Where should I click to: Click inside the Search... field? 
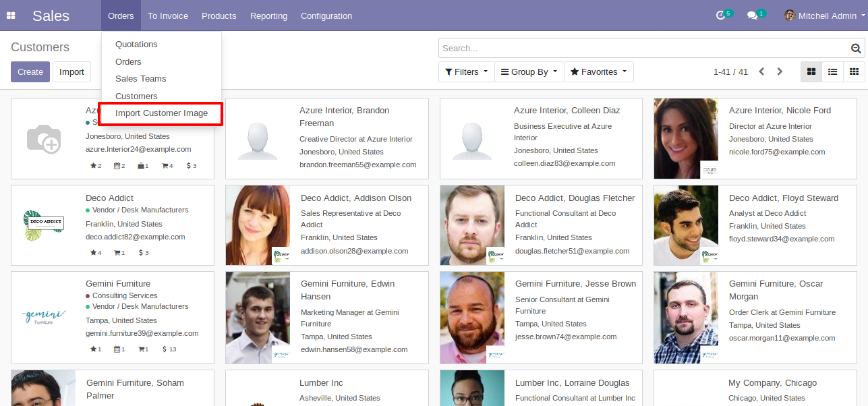pos(645,49)
